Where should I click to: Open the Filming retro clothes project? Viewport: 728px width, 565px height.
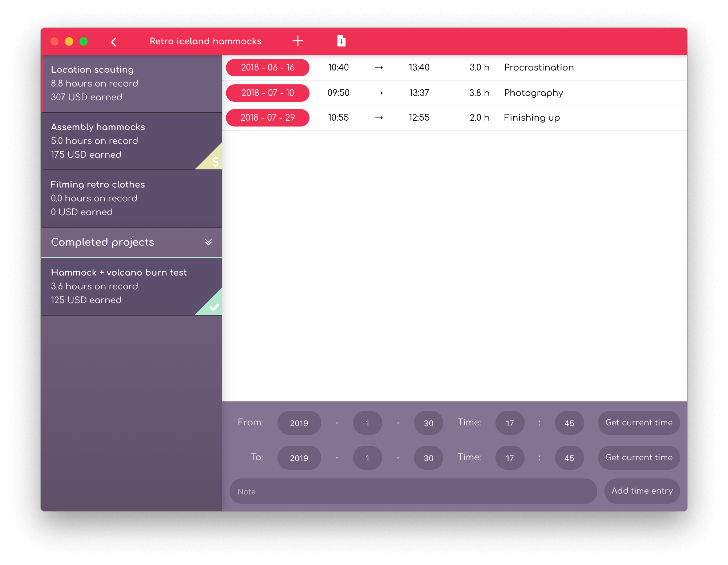click(x=132, y=198)
